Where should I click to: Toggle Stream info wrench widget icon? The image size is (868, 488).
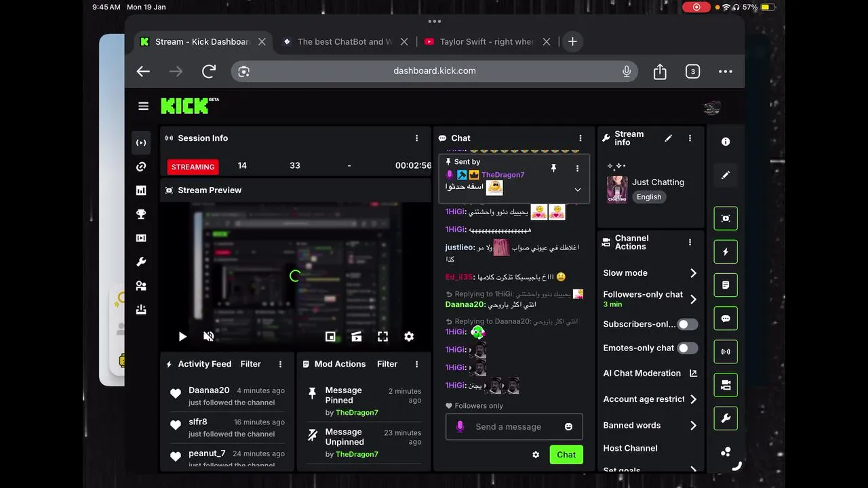click(x=726, y=418)
